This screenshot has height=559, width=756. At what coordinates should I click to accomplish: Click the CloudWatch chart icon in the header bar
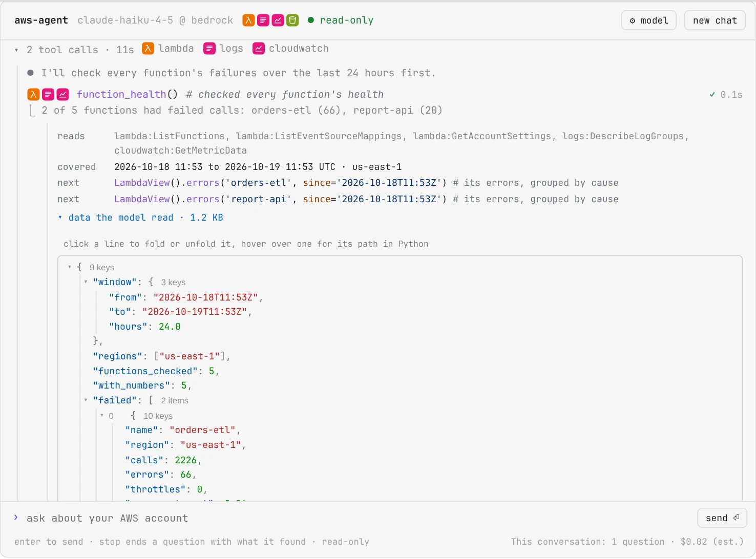[x=278, y=20]
